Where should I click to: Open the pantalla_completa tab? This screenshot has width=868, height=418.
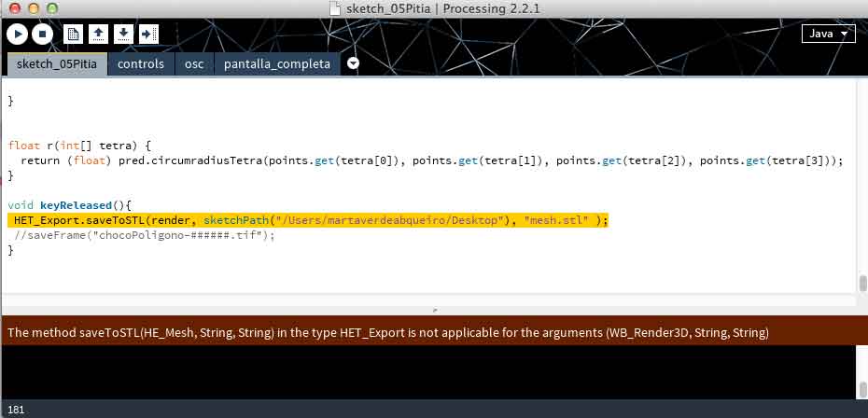(x=277, y=64)
